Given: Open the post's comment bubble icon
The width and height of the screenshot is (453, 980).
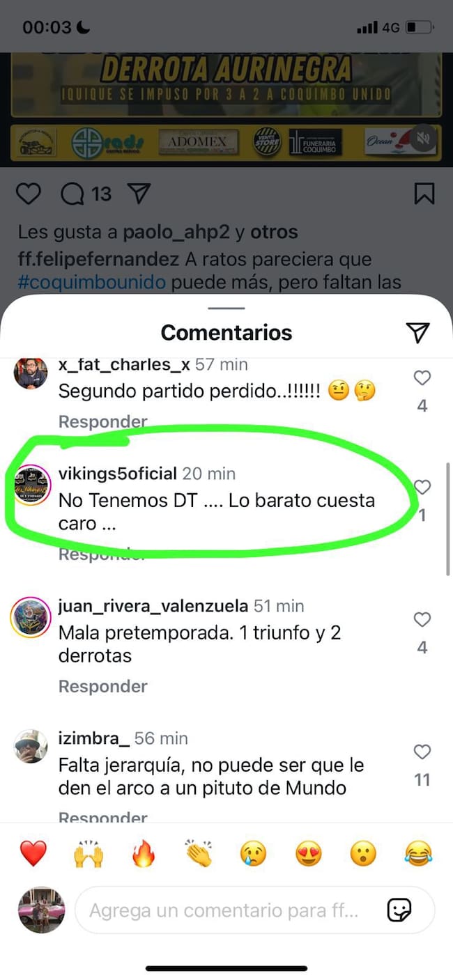Looking at the screenshot, I should [x=72, y=194].
